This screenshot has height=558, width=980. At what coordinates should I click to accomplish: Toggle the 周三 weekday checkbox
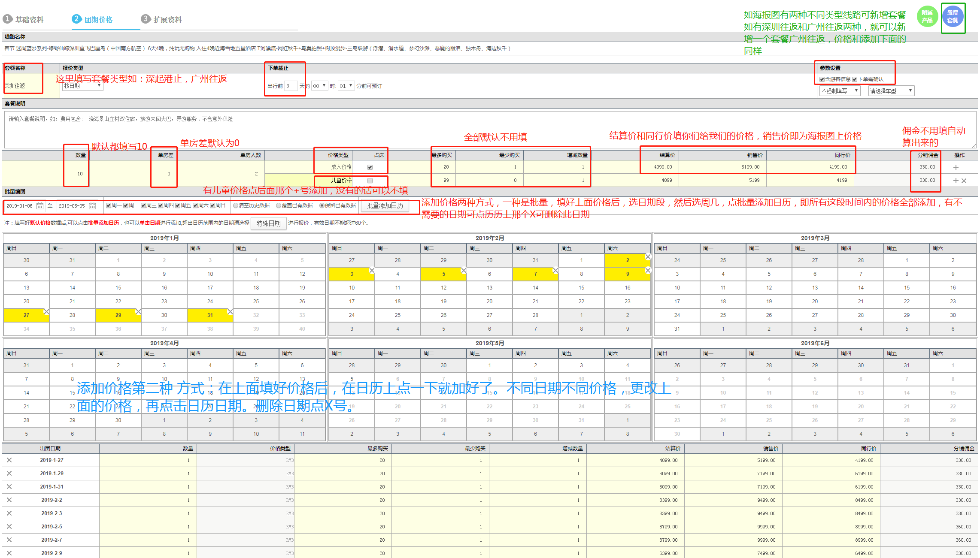(143, 205)
